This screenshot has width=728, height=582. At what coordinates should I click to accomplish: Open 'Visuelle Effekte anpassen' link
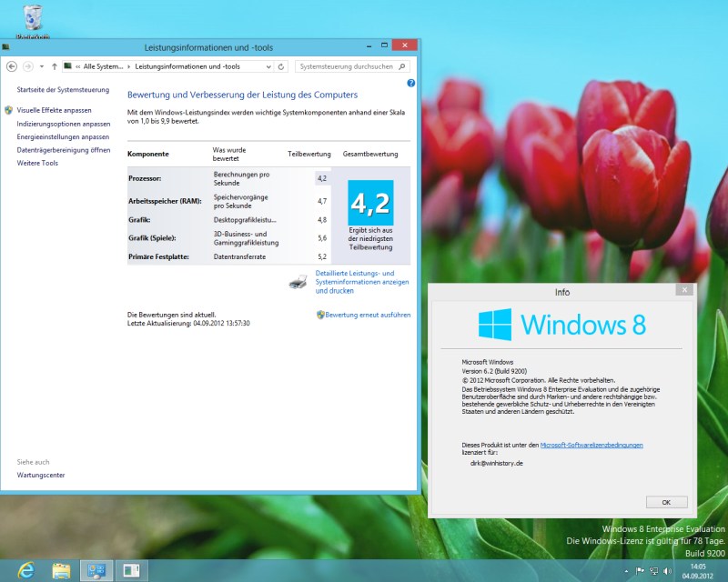click(x=54, y=110)
